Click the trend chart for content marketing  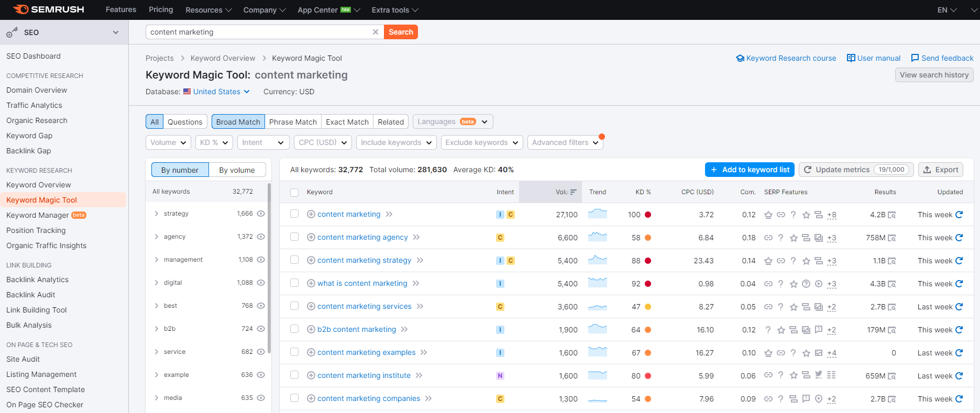click(597, 214)
